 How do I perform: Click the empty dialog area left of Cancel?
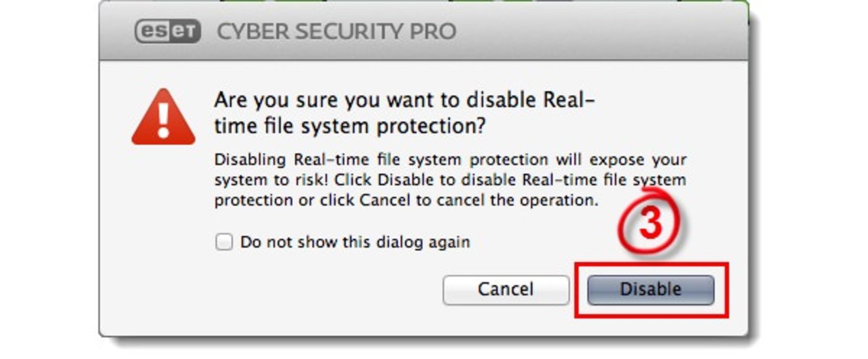(271, 290)
